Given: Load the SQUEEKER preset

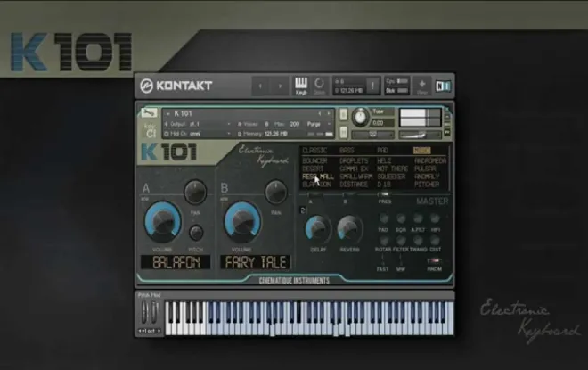Looking at the screenshot, I should pyautogui.click(x=391, y=177).
